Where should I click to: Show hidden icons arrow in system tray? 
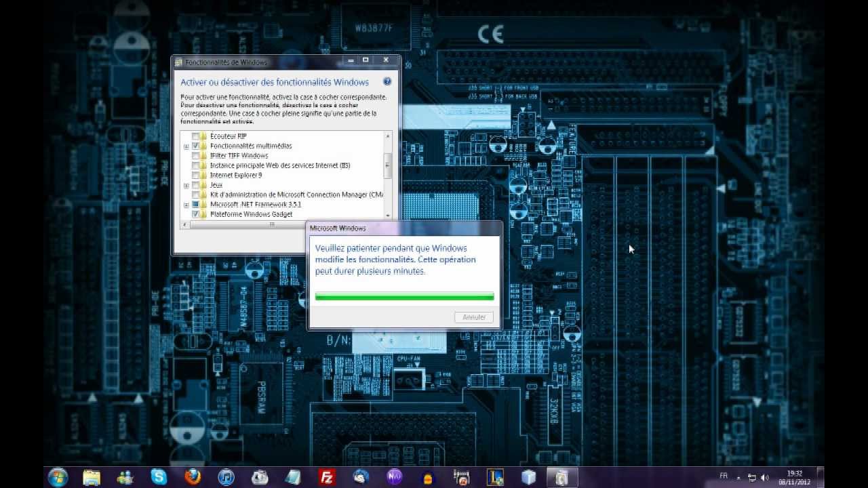738,479
